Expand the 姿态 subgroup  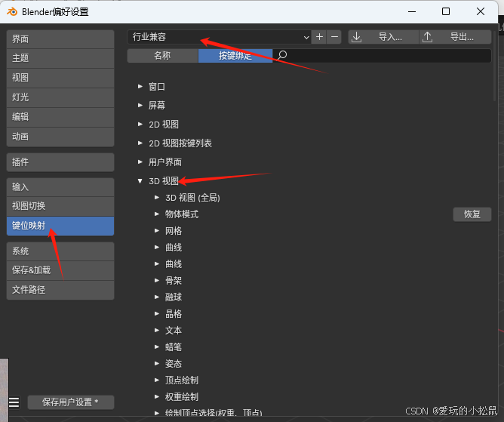[x=157, y=363]
